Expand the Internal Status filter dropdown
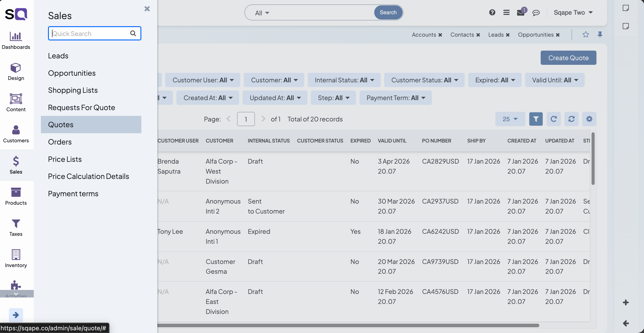Screen dimensions: 644x333 tap(344, 80)
